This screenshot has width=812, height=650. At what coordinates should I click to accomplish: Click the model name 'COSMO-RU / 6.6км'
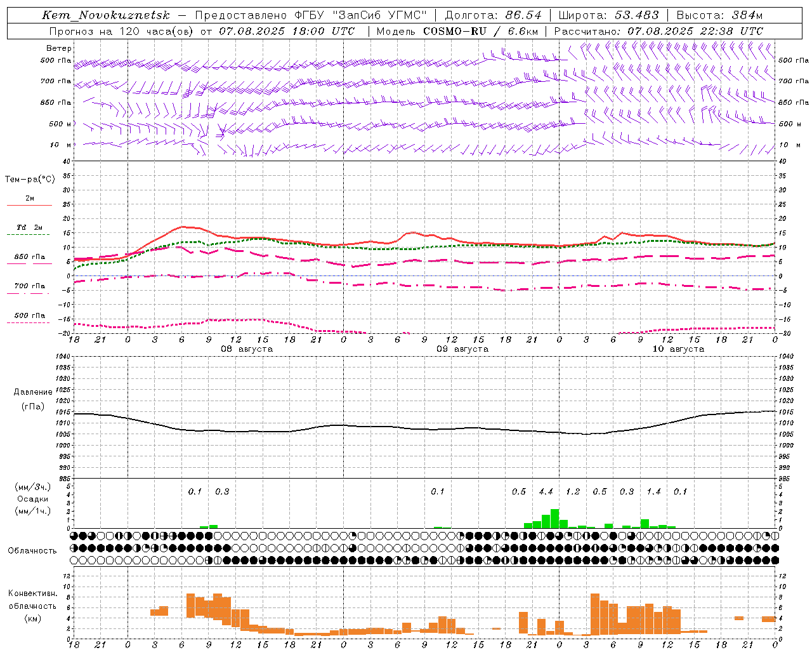(481, 30)
